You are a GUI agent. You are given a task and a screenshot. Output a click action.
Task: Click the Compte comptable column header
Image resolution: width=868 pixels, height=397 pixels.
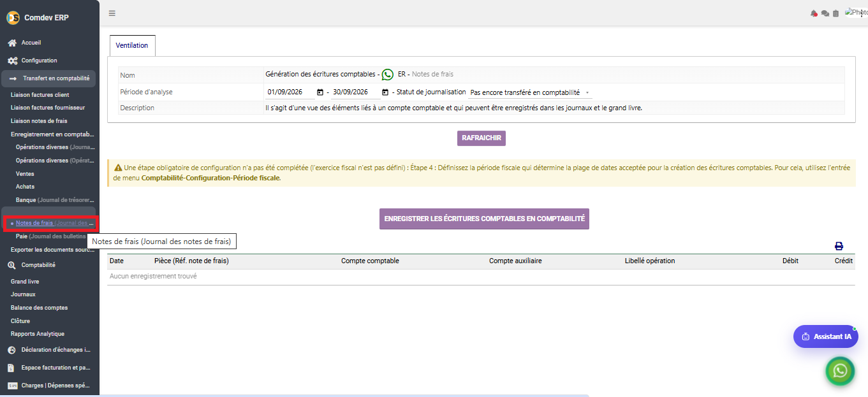click(x=370, y=261)
